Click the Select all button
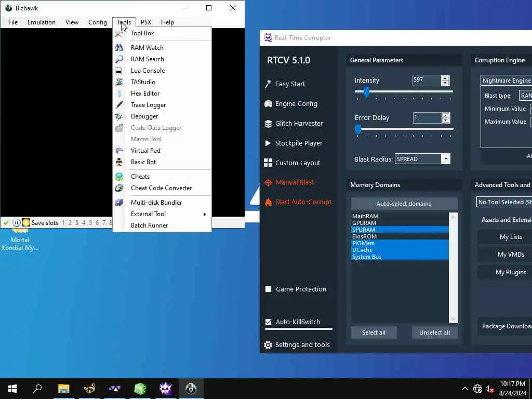 (374, 332)
